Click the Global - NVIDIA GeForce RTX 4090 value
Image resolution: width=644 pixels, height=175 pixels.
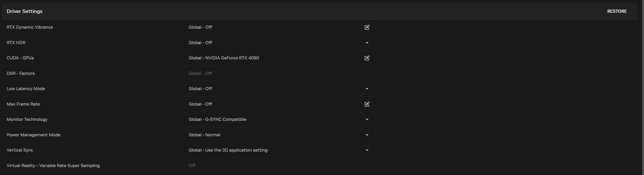tap(223, 58)
